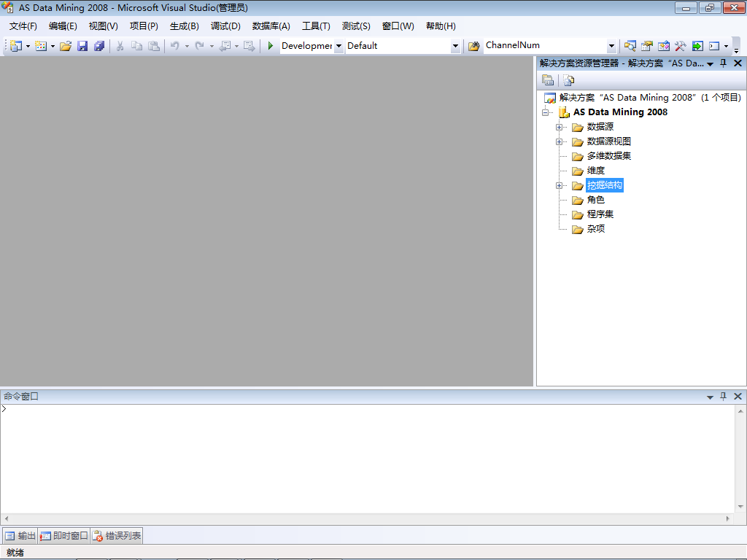This screenshot has height=560, width=747.
Task: Open dropdown arrow beside Command Window toolbar icon
Action: (x=726, y=46)
